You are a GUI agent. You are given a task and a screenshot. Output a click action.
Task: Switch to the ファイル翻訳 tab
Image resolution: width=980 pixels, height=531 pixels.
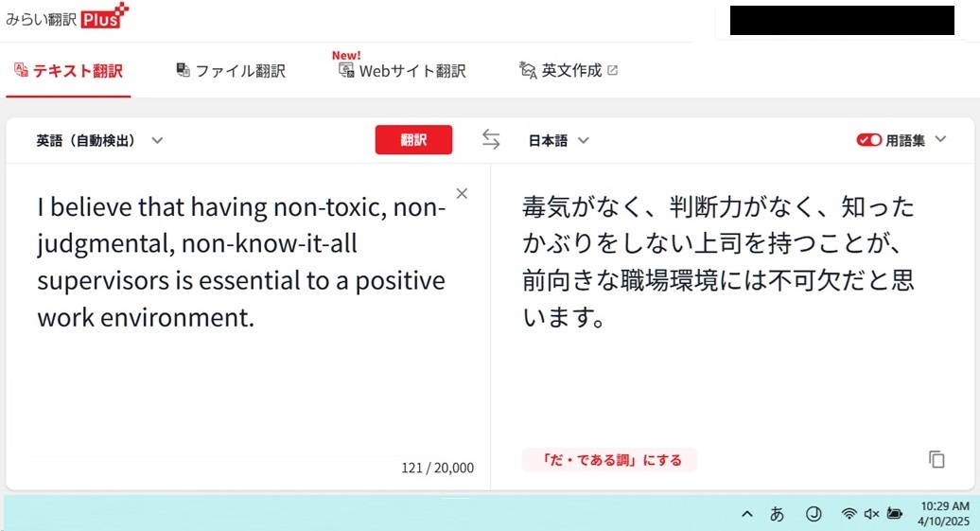click(231, 71)
